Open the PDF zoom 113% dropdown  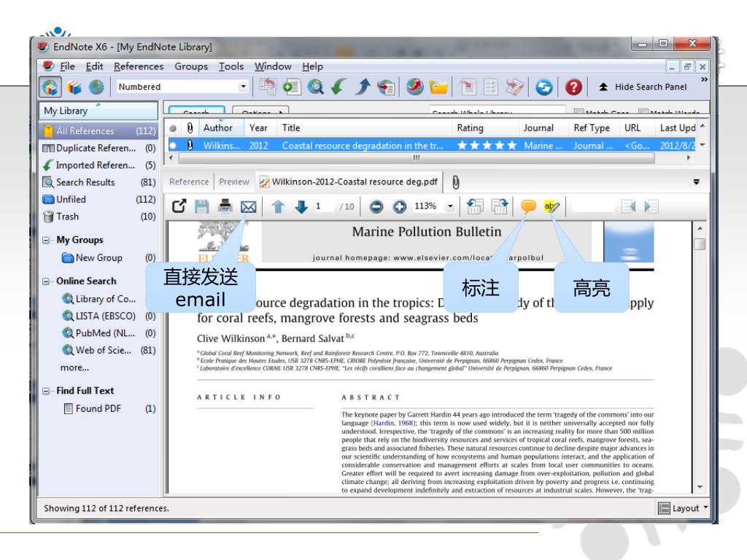click(450, 206)
